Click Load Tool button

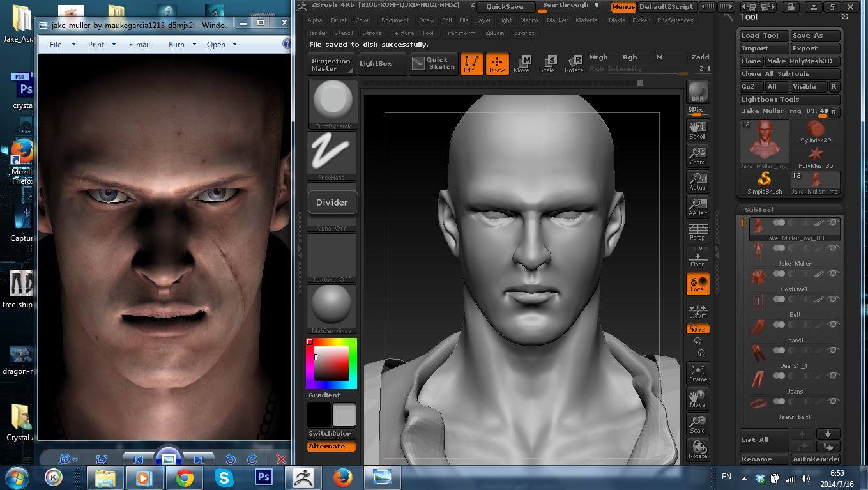[x=763, y=36]
